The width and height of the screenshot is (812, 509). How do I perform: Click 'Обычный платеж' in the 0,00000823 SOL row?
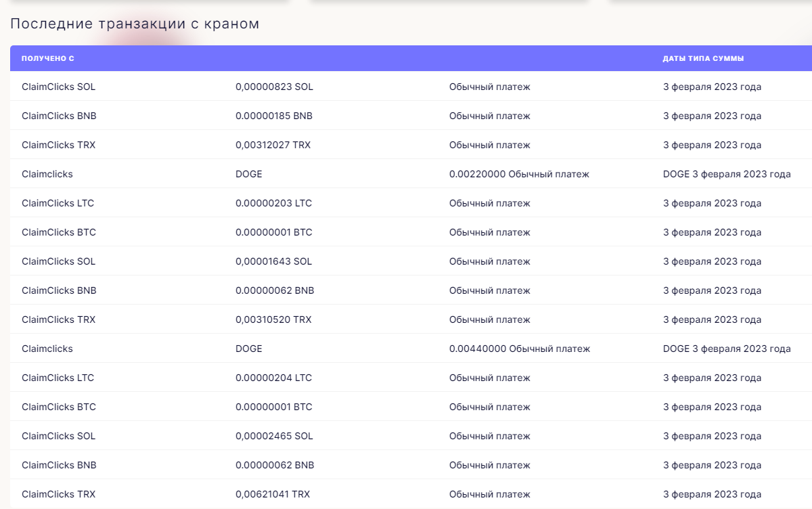[x=490, y=87]
